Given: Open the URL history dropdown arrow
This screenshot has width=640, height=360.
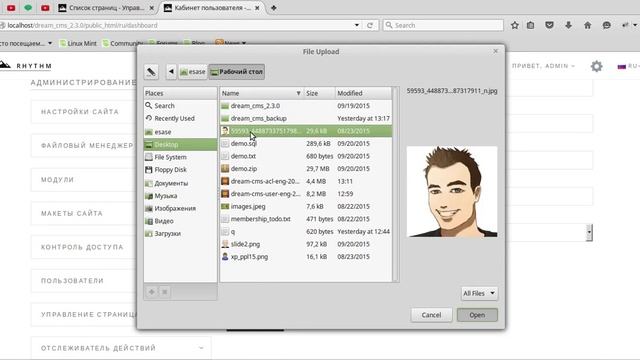Looking at the screenshot, I should coord(357,25).
